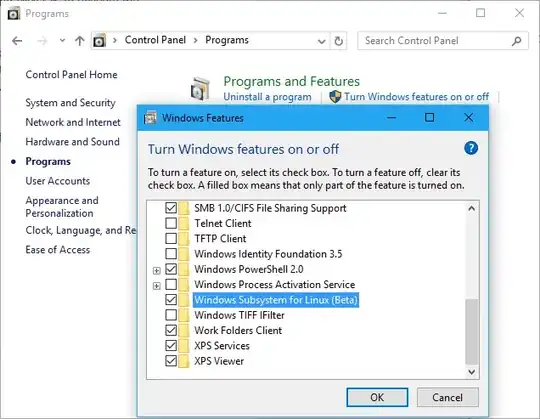Select the Telnet Client row text

pos(223,223)
